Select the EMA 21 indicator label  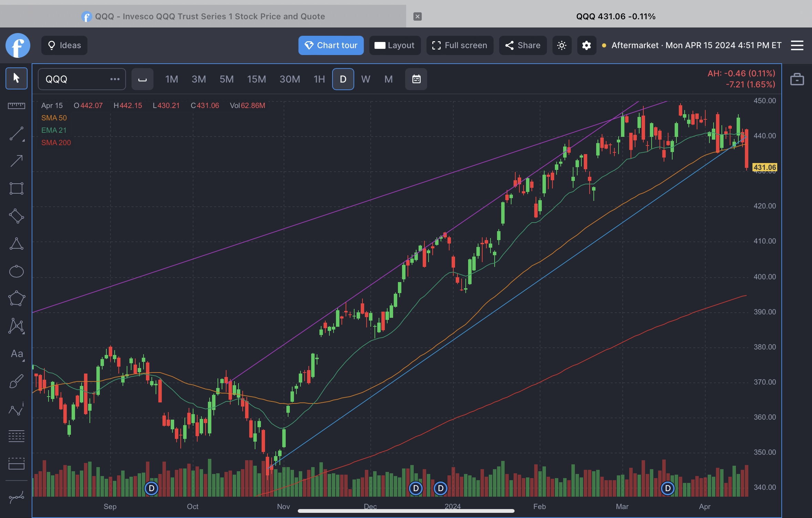tap(54, 130)
